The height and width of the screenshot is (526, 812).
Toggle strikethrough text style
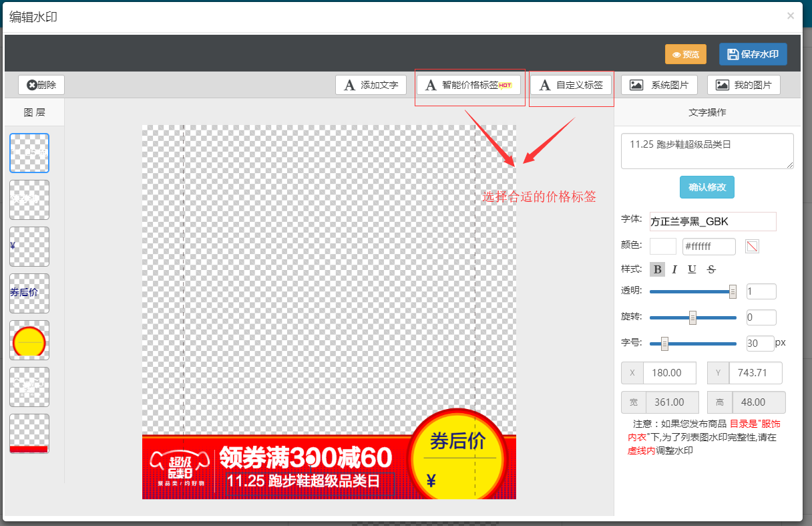[711, 269]
